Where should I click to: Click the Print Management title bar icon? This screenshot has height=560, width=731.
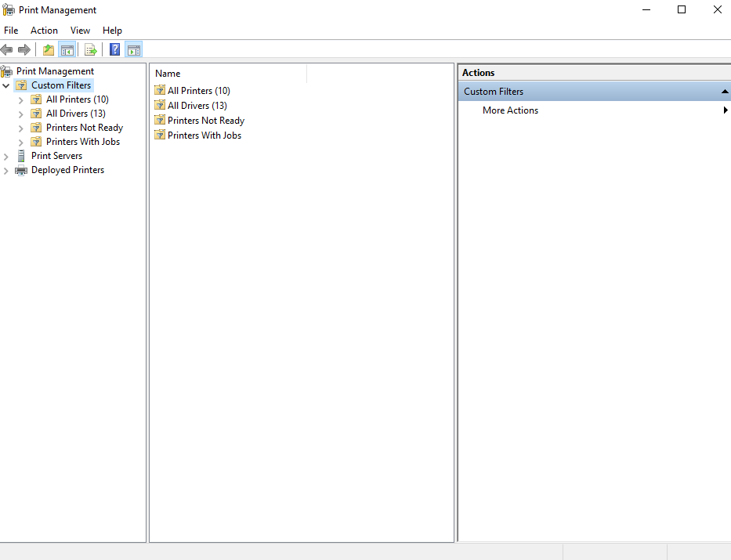(x=9, y=9)
